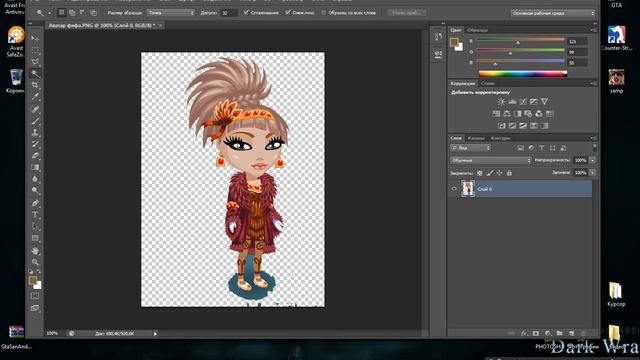Switch to the Paths tab
This screenshot has height=360, width=640.
pyautogui.click(x=500, y=138)
